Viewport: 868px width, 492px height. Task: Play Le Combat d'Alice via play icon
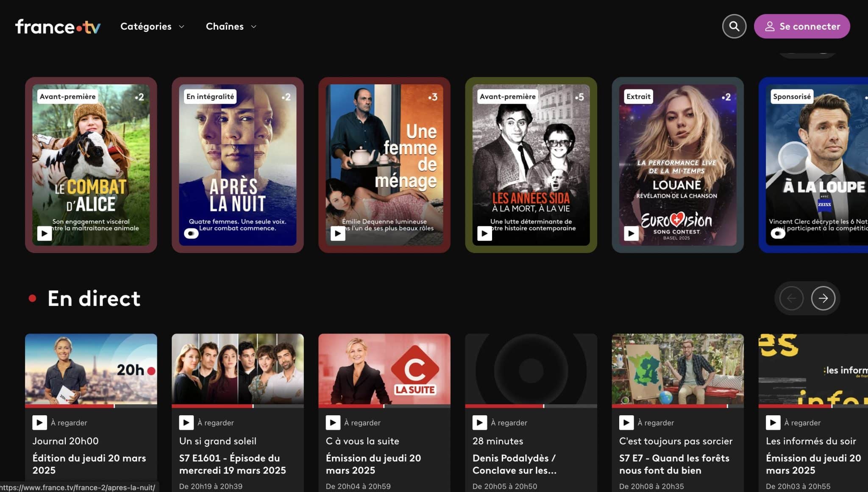pos(45,233)
